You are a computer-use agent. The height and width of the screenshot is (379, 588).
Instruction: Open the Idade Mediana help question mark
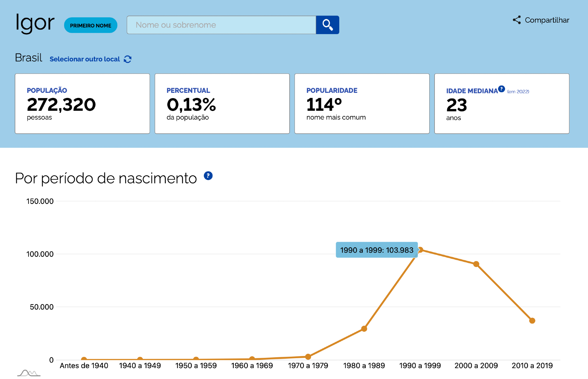(502, 89)
